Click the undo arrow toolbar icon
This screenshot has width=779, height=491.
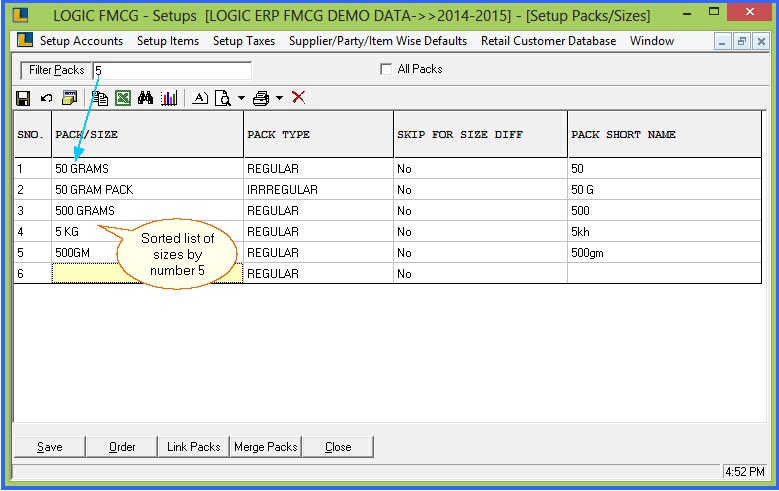(x=46, y=98)
